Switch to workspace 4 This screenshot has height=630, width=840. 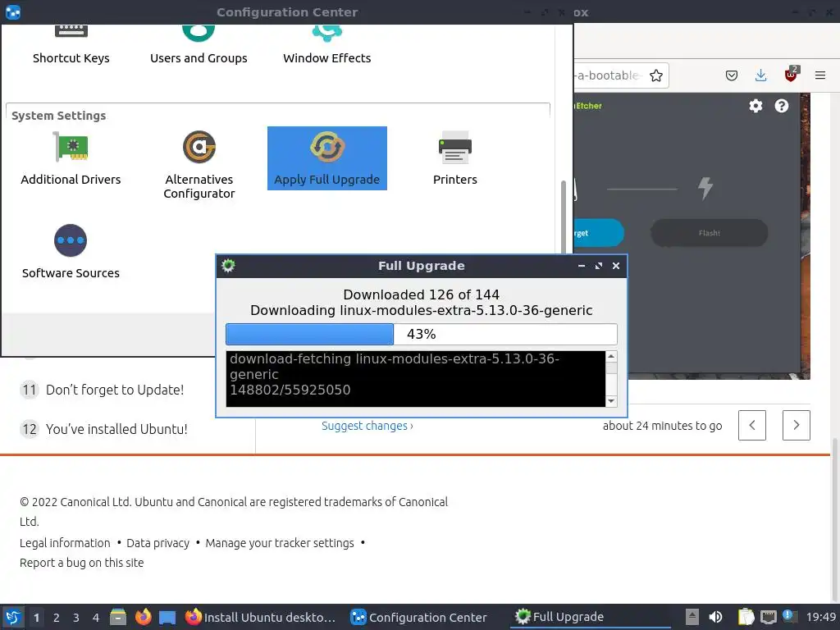point(96,618)
